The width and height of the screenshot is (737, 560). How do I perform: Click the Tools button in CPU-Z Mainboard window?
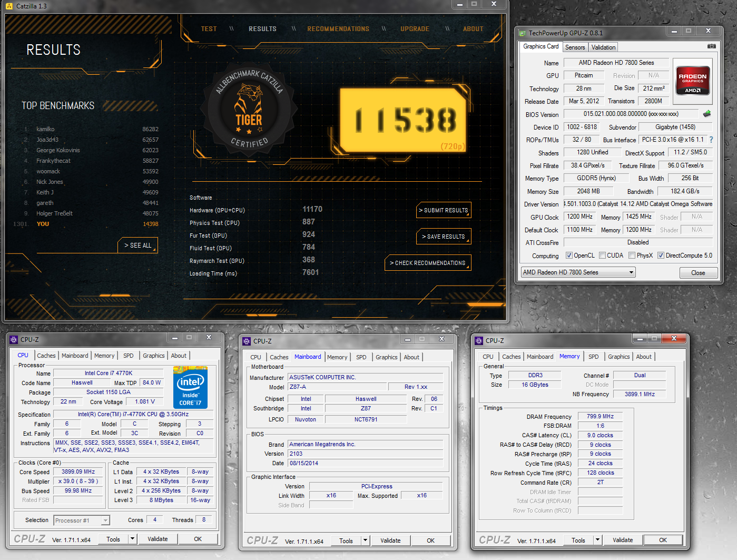pyautogui.click(x=346, y=541)
